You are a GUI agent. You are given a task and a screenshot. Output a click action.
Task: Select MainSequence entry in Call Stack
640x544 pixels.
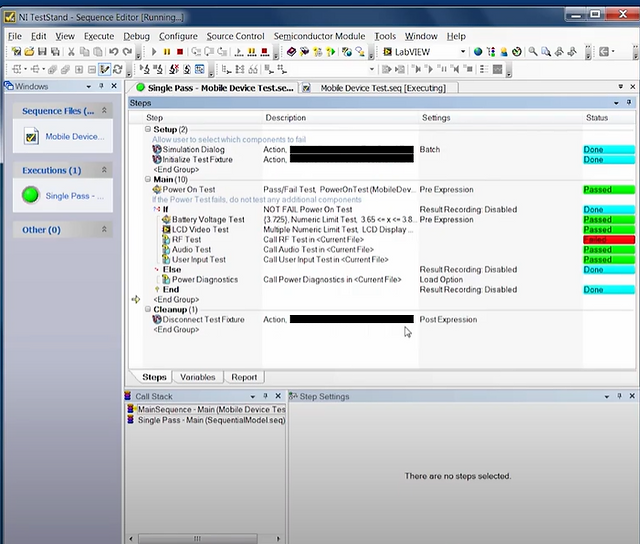pos(206,409)
